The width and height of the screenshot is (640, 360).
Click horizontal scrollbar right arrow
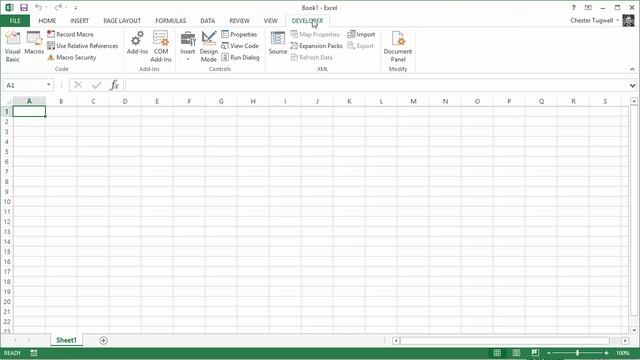[625, 340]
